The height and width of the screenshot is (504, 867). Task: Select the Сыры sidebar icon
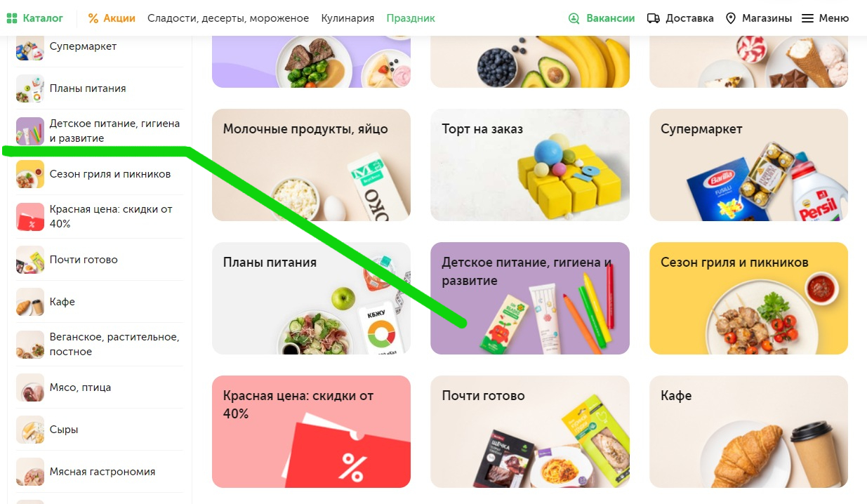click(30, 430)
